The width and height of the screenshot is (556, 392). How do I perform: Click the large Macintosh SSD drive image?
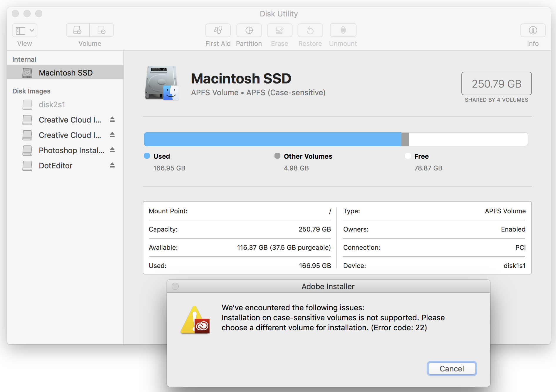[162, 83]
